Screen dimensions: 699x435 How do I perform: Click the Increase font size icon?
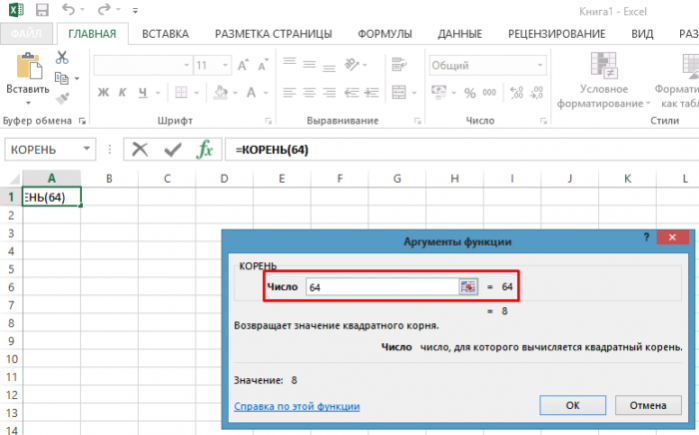tap(243, 65)
